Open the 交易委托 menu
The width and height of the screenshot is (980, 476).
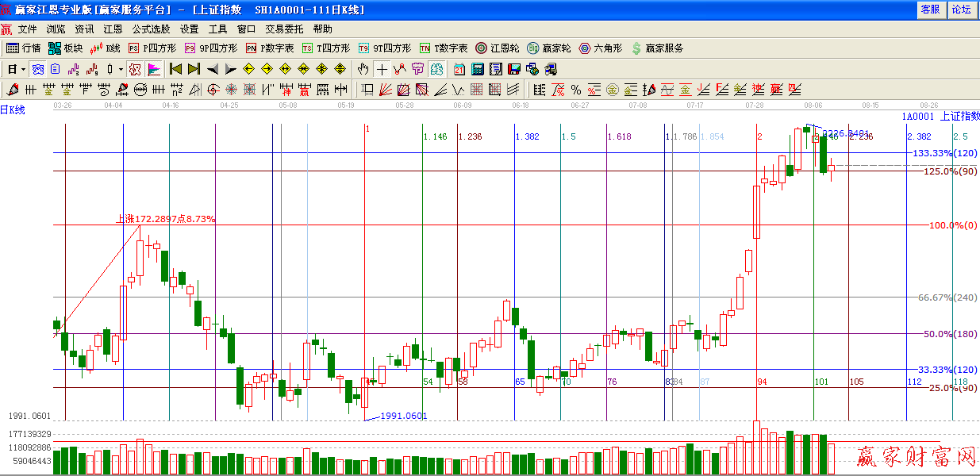[284, 29]
